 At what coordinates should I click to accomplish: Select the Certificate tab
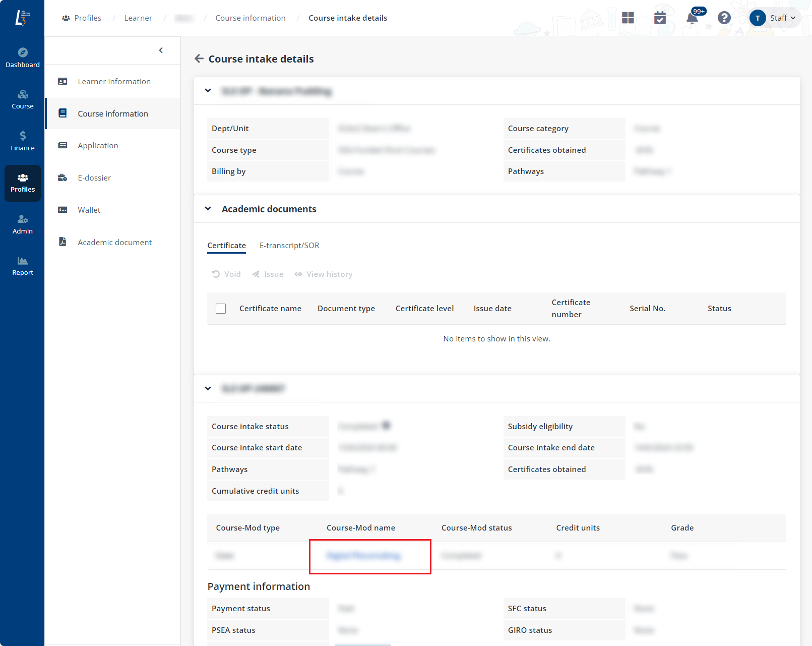[226, 246]
